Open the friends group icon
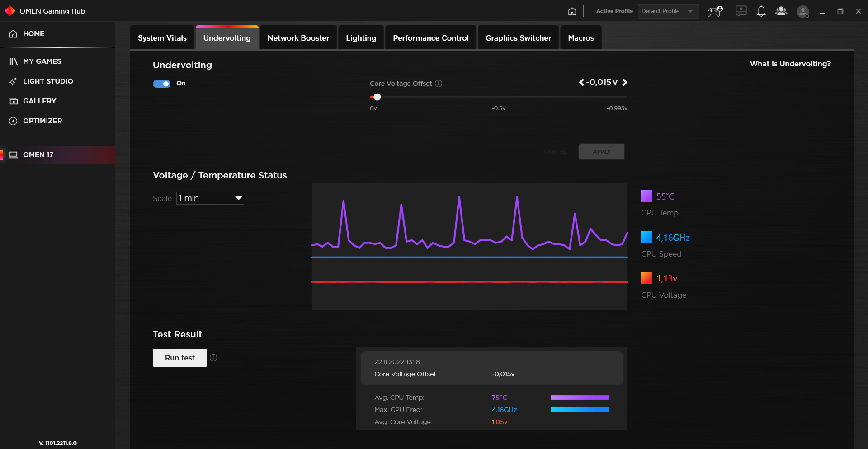 781,11
